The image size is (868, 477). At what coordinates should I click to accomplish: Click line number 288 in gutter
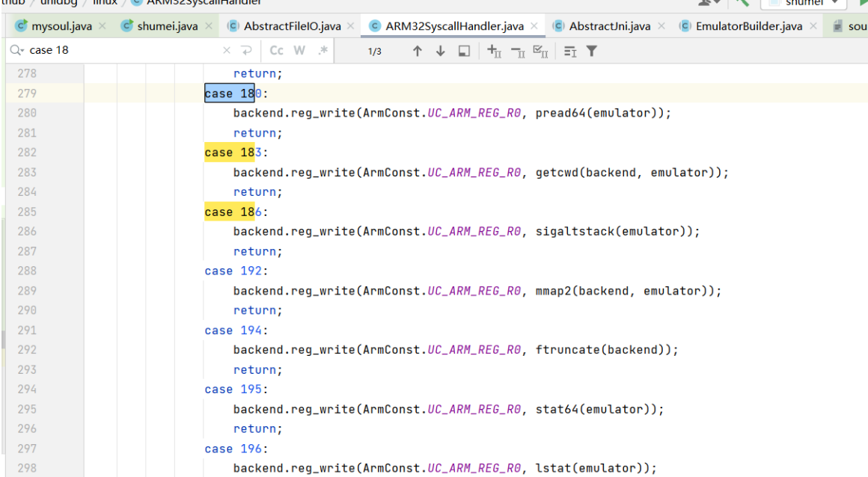pos(27,271)
